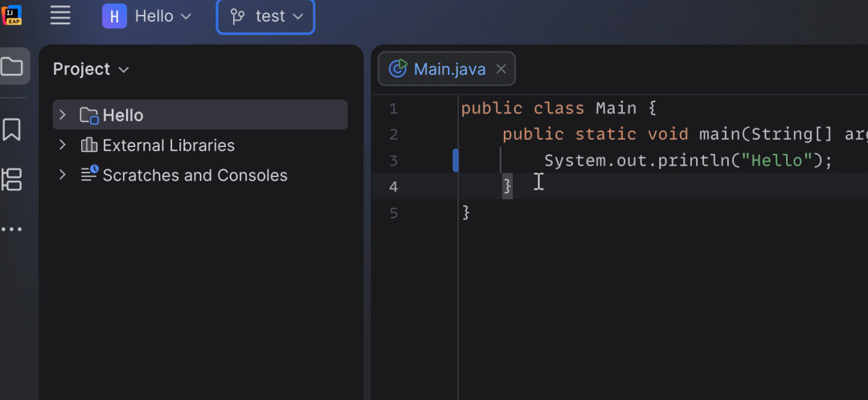Open the main hamburger menu
868x400 pixels.
(60, 15)
